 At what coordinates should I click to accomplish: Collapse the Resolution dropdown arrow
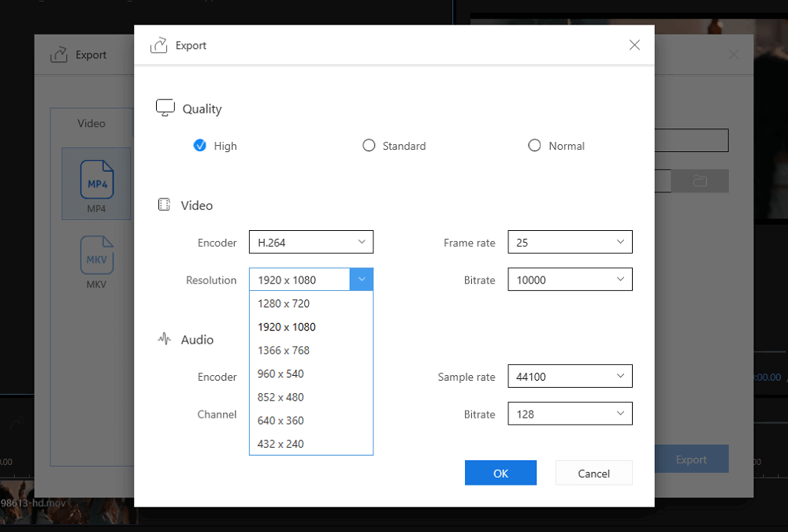click(361, 280)
